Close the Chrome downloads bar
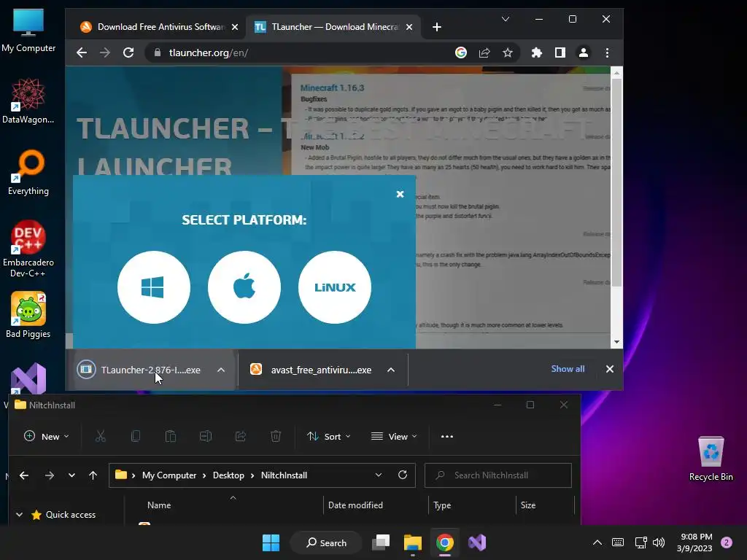747x560 pixels. coord(610,369)
